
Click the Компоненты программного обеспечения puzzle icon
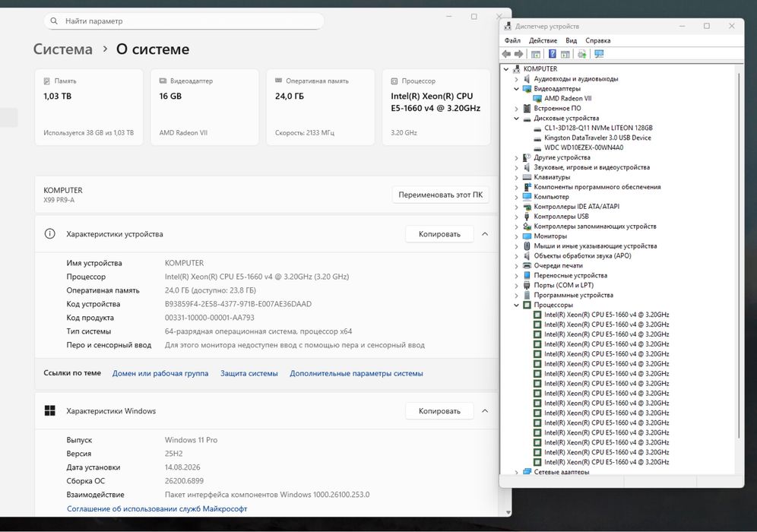pyautogui.click(x=527, y=187)
